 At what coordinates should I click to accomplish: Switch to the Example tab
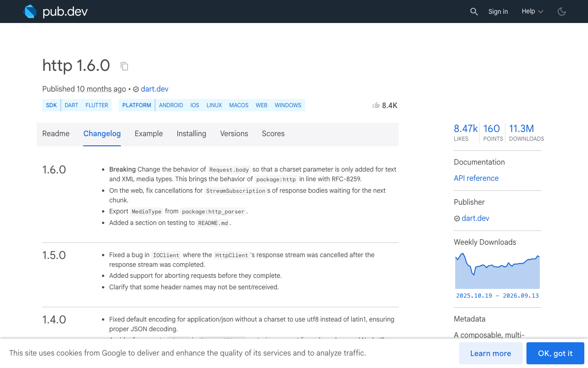[149, 134]
